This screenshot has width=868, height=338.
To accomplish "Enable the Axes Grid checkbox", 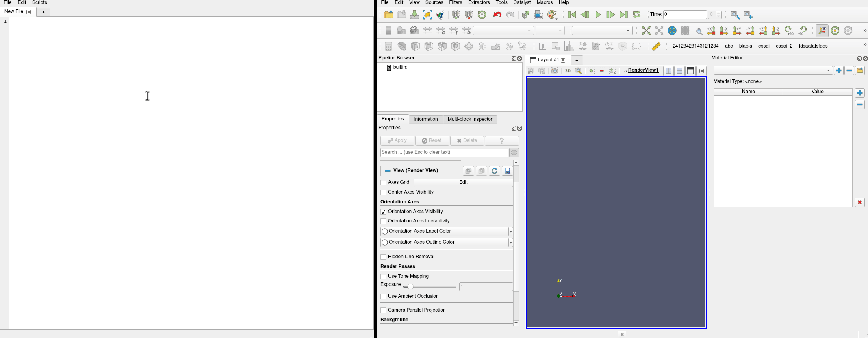I will tap(383, 183).
